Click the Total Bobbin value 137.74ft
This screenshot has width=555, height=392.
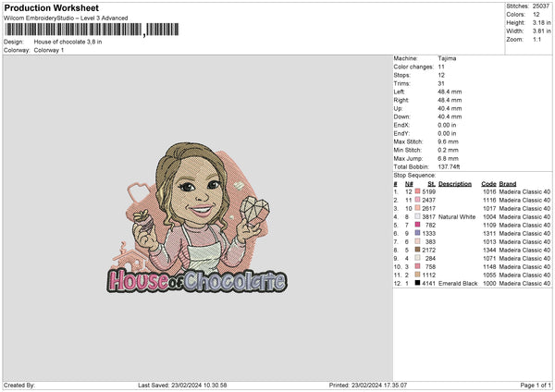click(449, 166)
